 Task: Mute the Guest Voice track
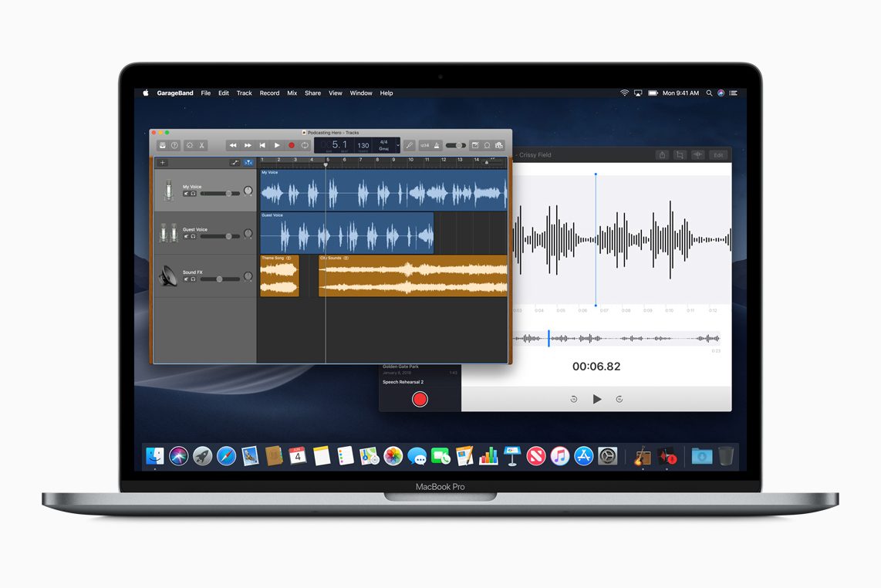186,236
